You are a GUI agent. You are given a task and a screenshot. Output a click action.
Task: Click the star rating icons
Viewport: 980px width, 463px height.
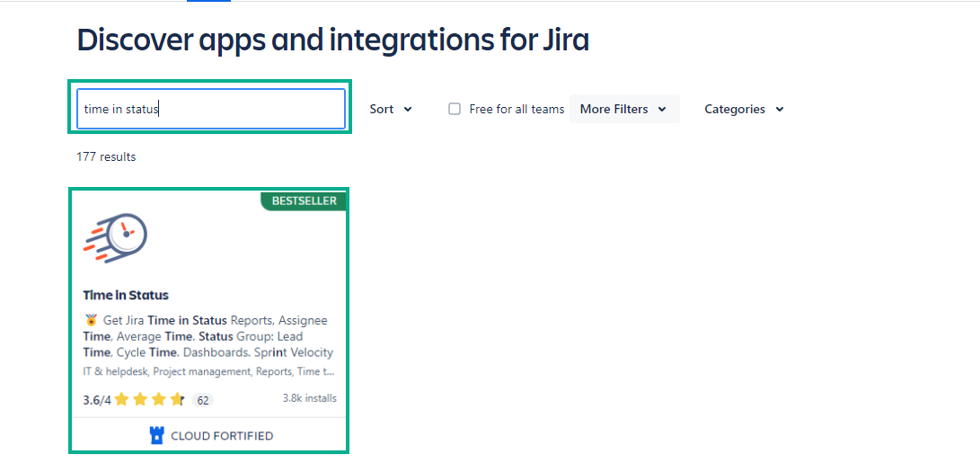click(x=149, y=399)
